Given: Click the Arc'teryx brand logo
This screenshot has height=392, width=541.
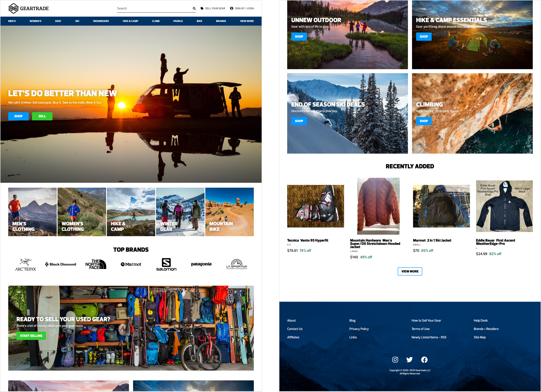Looking at the screenshot, I should pyautogui.click(x=26, y=264).
